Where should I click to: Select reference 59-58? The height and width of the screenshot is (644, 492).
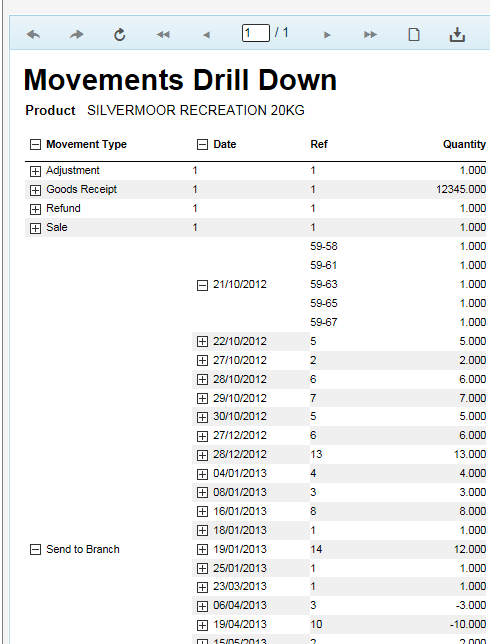[324, 246]
